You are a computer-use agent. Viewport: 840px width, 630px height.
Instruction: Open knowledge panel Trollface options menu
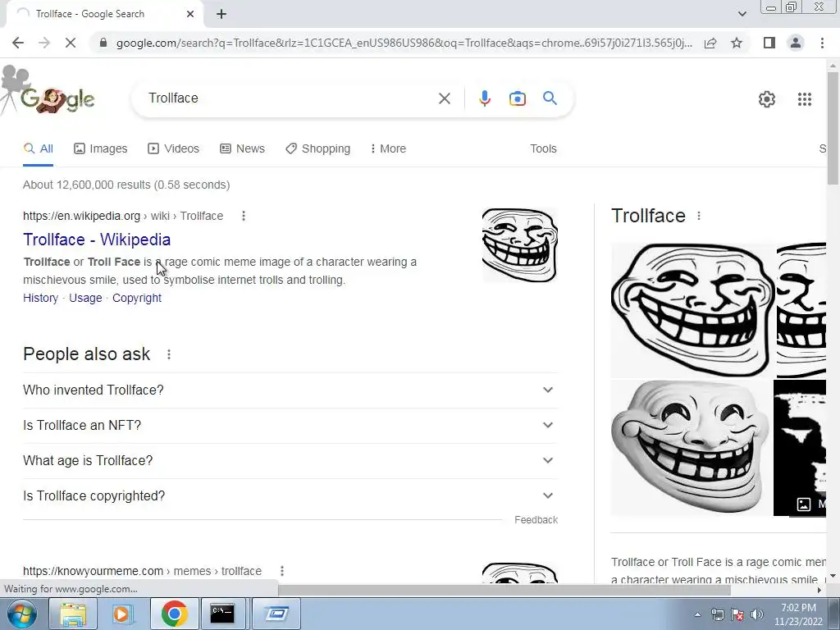[699, 216]
